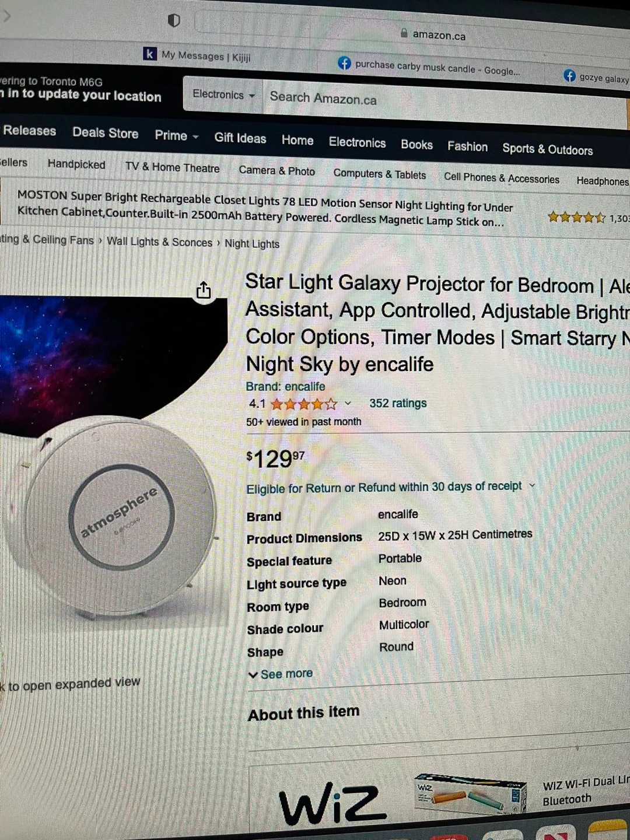Expand the return eligibility details chevron
Screen dimensions: 630x840
[532, 485]
